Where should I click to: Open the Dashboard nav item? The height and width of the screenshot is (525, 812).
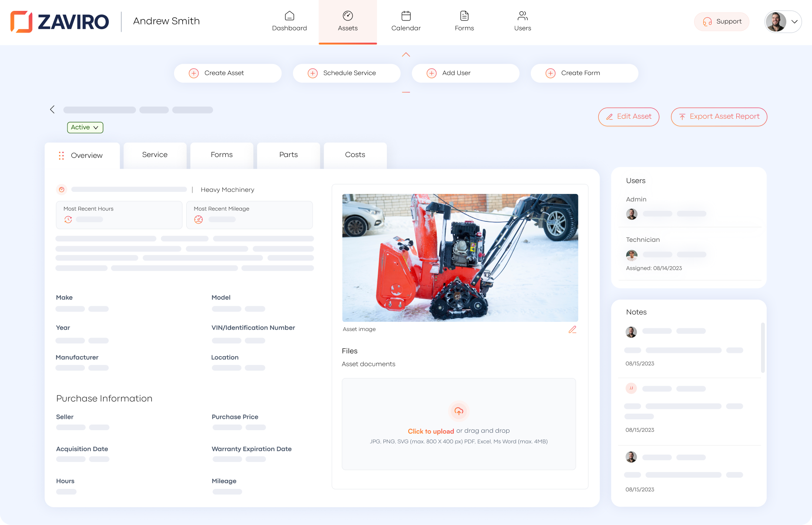(x=289, y=22)
